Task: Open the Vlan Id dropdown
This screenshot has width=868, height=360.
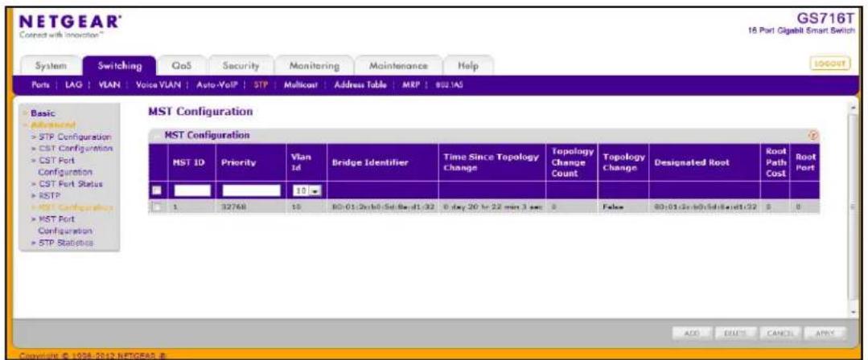Action: click(308, 190)
